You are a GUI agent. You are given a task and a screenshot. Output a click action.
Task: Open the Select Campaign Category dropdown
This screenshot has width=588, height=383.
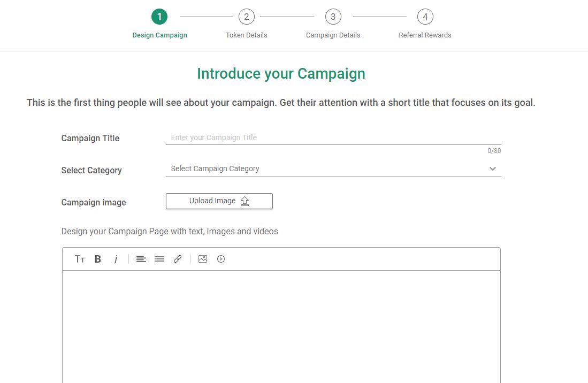click(333, 168)
